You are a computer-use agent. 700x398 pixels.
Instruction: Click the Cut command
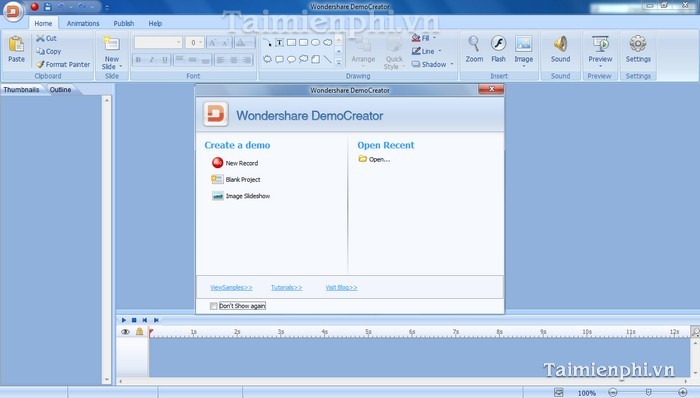pyautogui.click(x=46, y=38)
